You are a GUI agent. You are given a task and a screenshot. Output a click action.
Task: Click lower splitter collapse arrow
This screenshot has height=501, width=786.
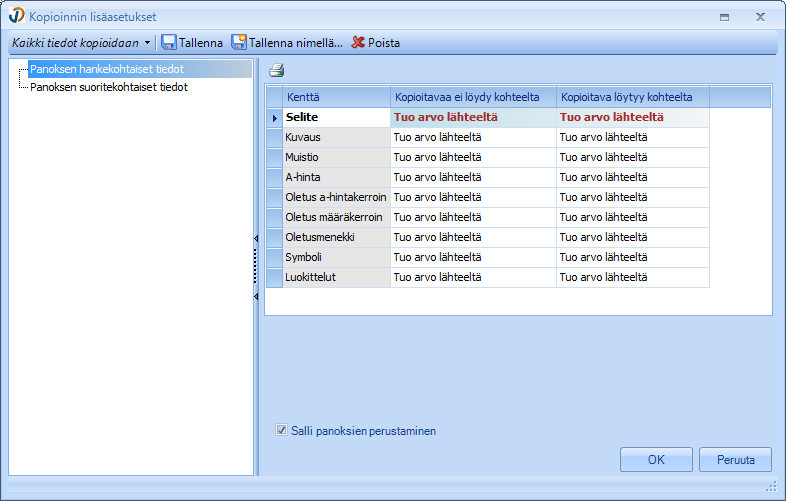pyautogui.click(x=256, y=296)
